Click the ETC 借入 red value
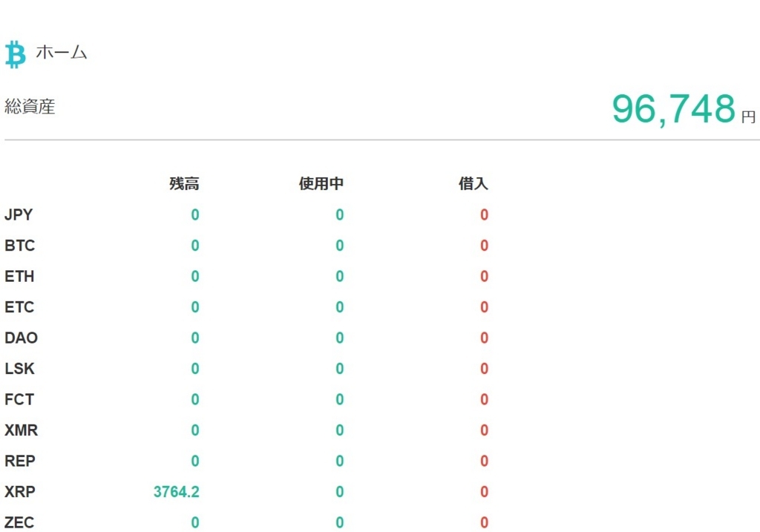 coord(484,307)
